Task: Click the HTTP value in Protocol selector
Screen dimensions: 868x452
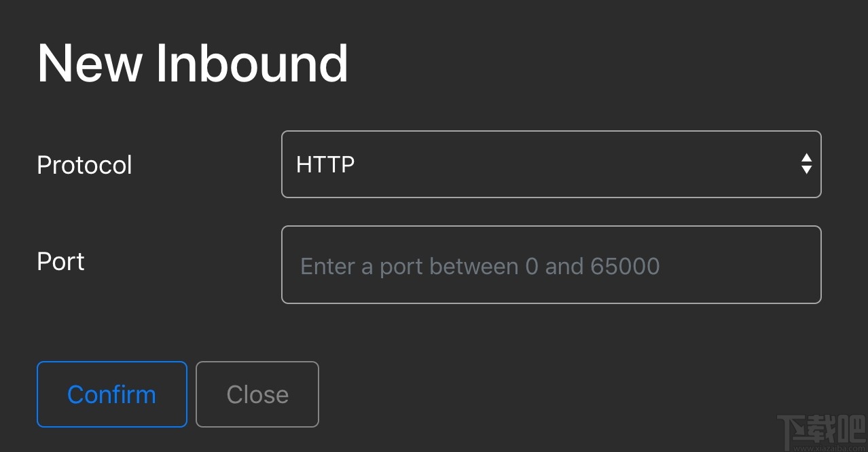Action: coord(325,164)
